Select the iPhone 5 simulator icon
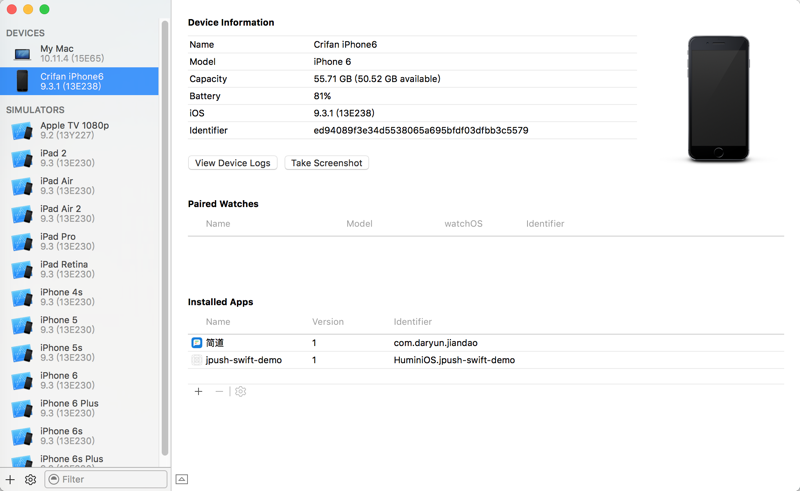The image size is (800, 491). coord(22,325)
